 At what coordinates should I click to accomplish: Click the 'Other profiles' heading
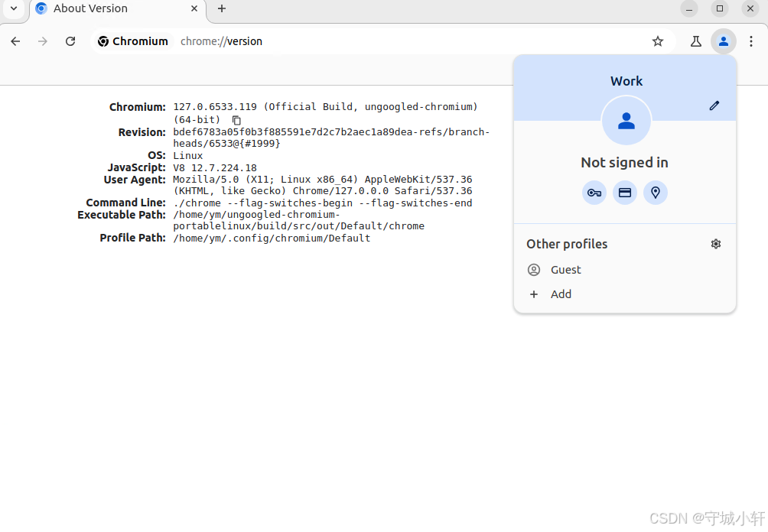[567, 244]
